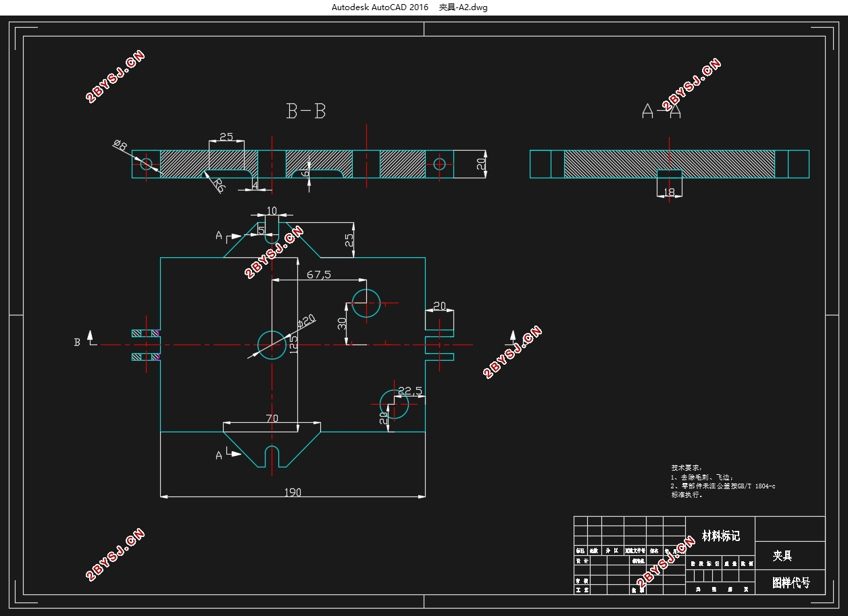
Task: Select the 30 vertical dimension text
Action: pyautogui.click(x=342, y=324)
